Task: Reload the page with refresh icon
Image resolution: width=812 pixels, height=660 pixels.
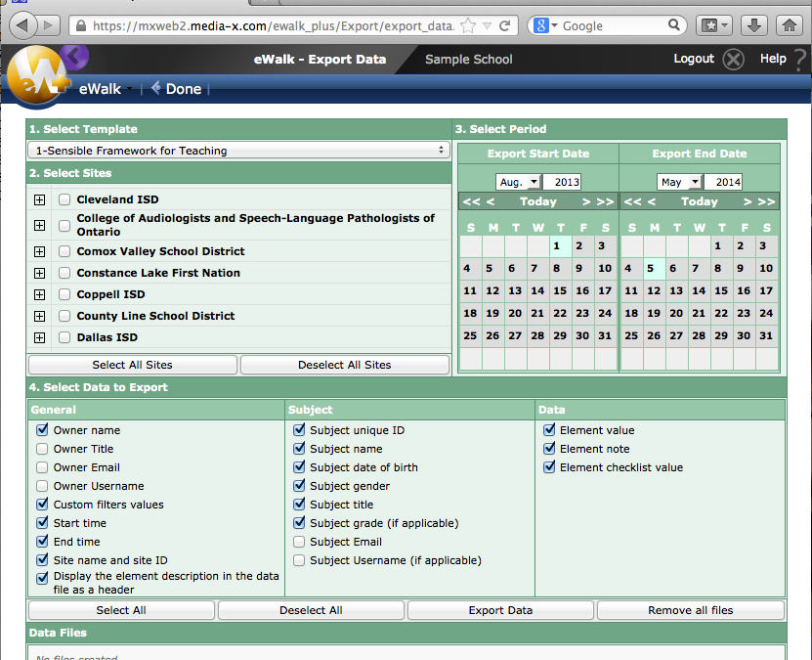Action: (505, 25)
